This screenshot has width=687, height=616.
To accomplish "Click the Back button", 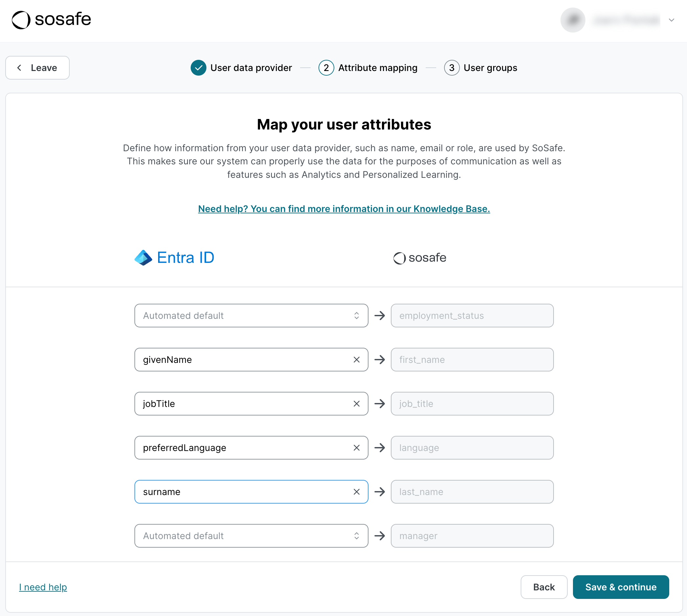I will click(544, 587).
